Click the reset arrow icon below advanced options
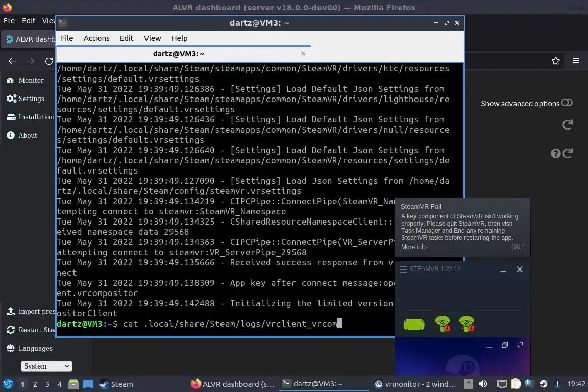Screen dimensions: 588x392 pyautogui.click(x=568, y=125)
